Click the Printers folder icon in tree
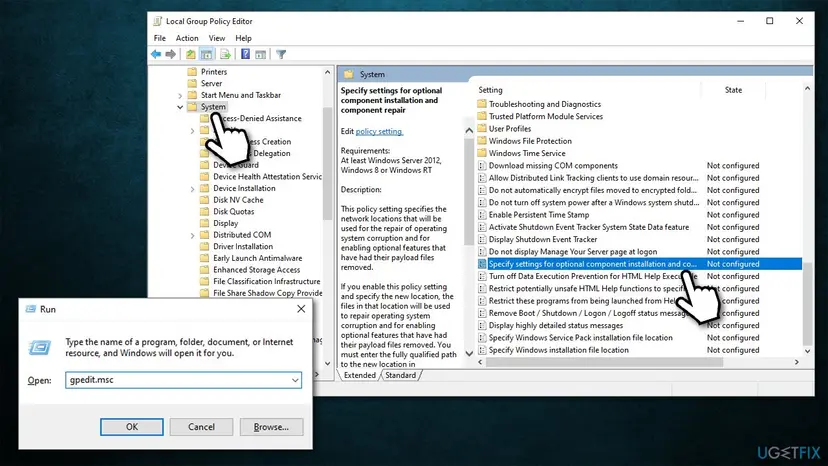This screenshot has height=466, width=828. pyautogui.click(x=192, y=71)
